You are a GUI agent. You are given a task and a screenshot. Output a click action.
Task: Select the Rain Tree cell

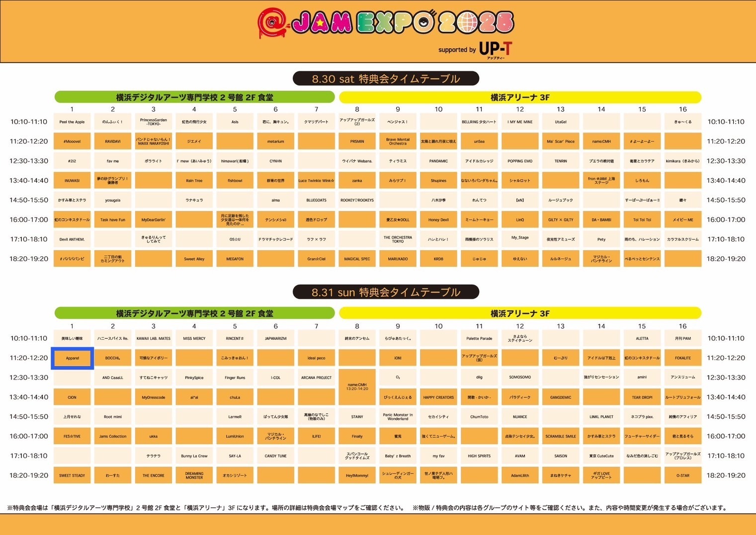(x=194, y=180)
